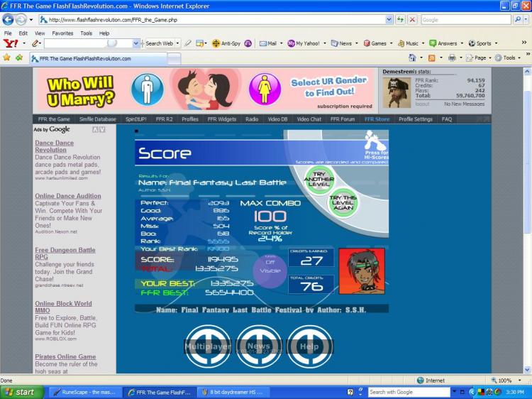Click the help question icon on taskbar
This screenshot has height=399, width=532.
click(350, 392)
